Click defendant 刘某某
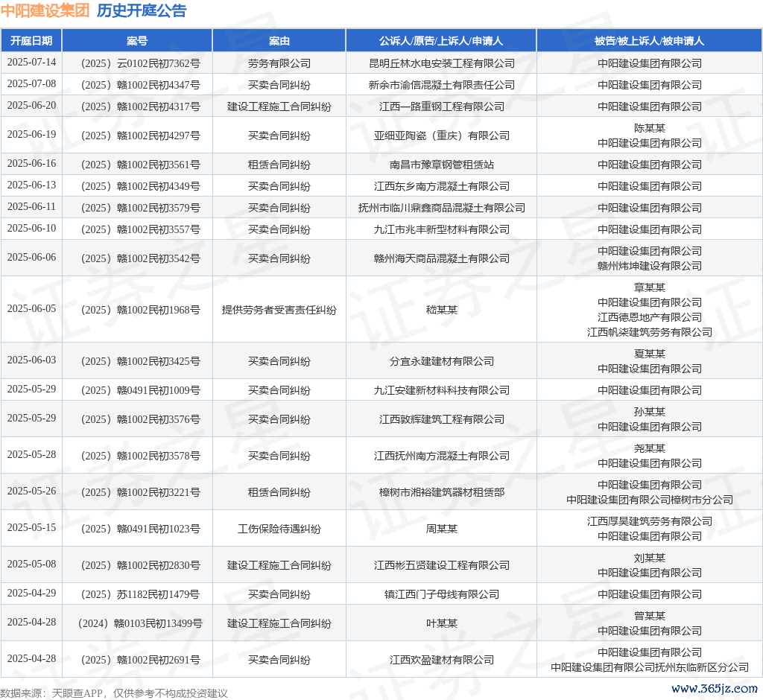Image resolution: width=763 pixels, height=700 pixels. click(x=650, y=558)
